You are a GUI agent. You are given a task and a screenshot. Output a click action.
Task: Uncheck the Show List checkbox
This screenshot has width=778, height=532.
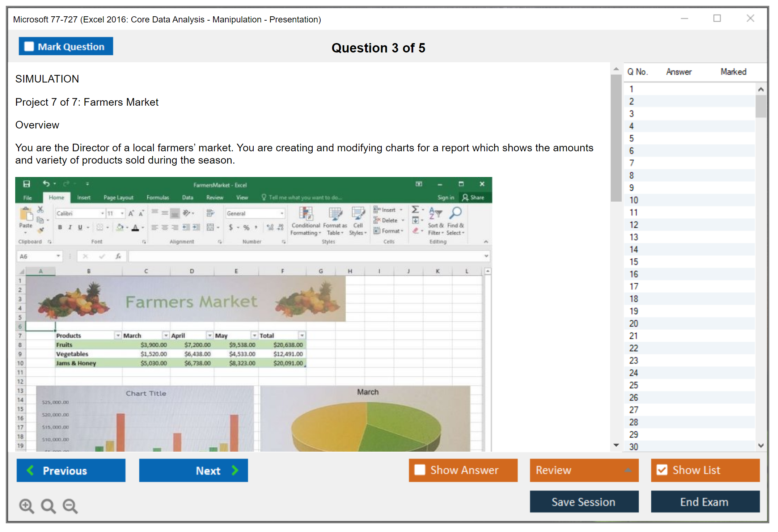[x=662, y=470]
